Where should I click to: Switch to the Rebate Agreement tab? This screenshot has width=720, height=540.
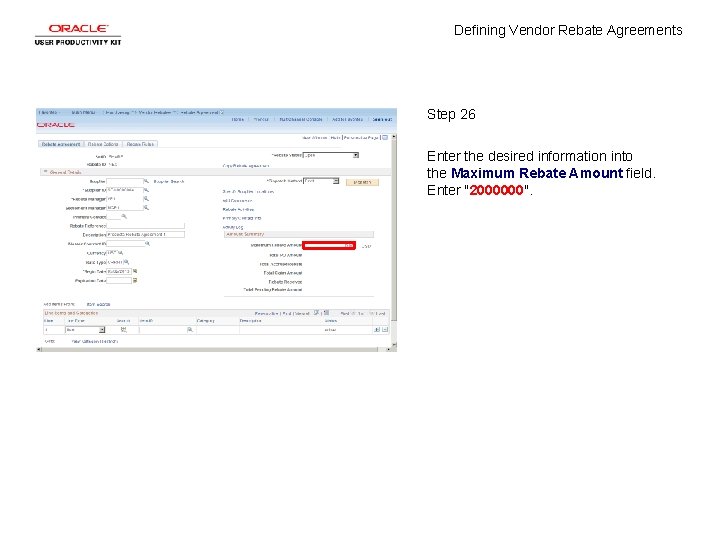point(61,144)
